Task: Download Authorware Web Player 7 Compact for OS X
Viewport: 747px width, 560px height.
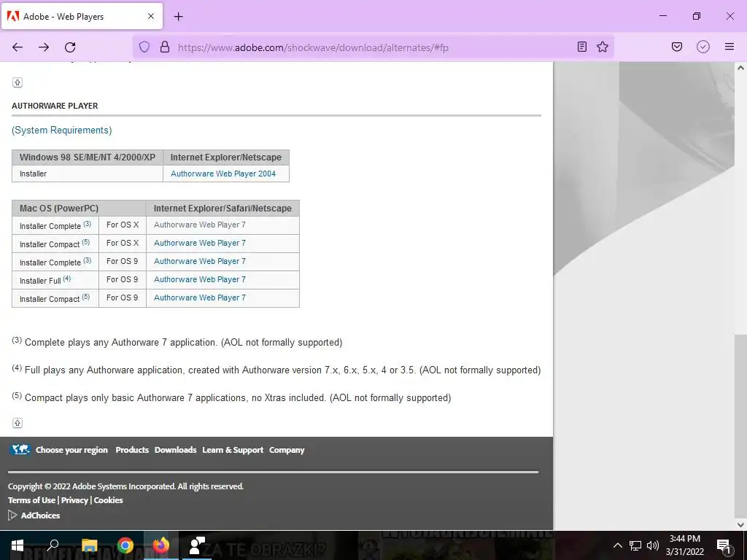Action: tap(200, 243)
